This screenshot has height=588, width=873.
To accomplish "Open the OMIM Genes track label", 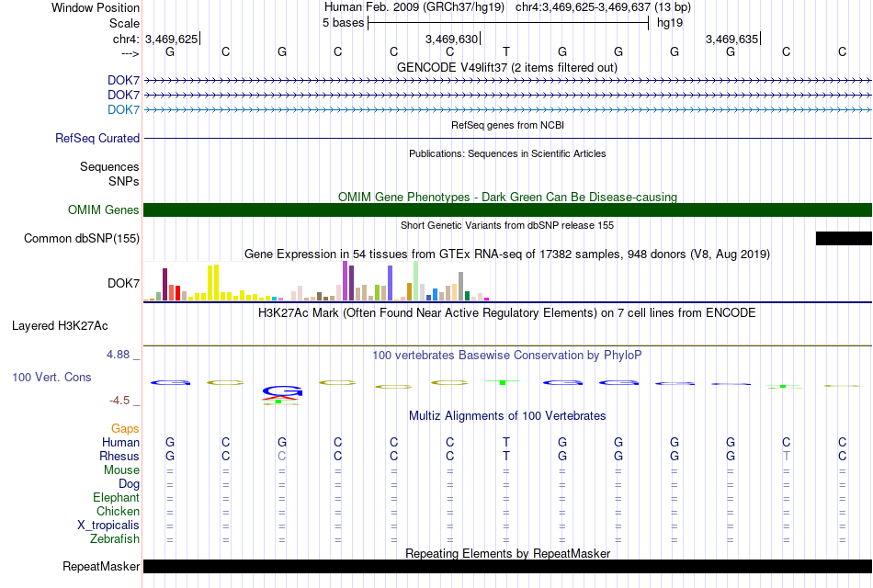I will (x=104, y=209).
